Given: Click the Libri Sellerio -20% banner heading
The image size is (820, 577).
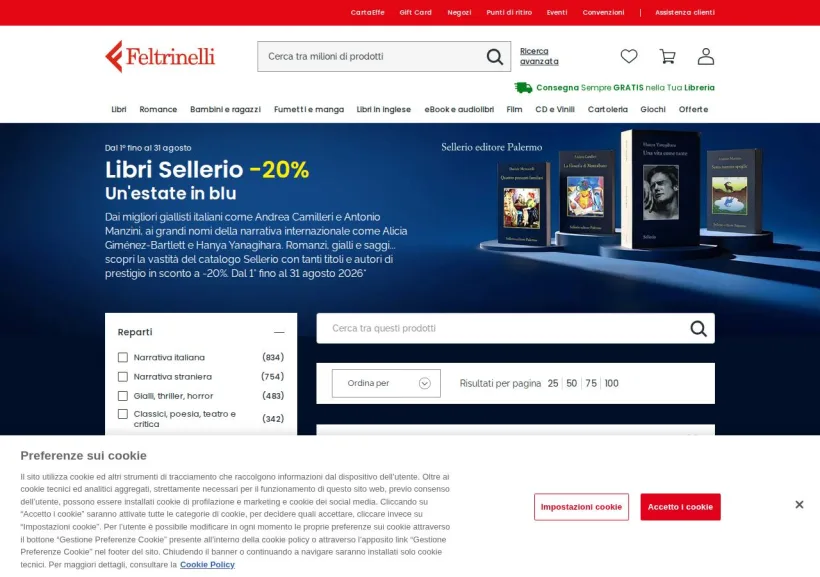Looking at the screenshot, I should click(x=207, y=169).
